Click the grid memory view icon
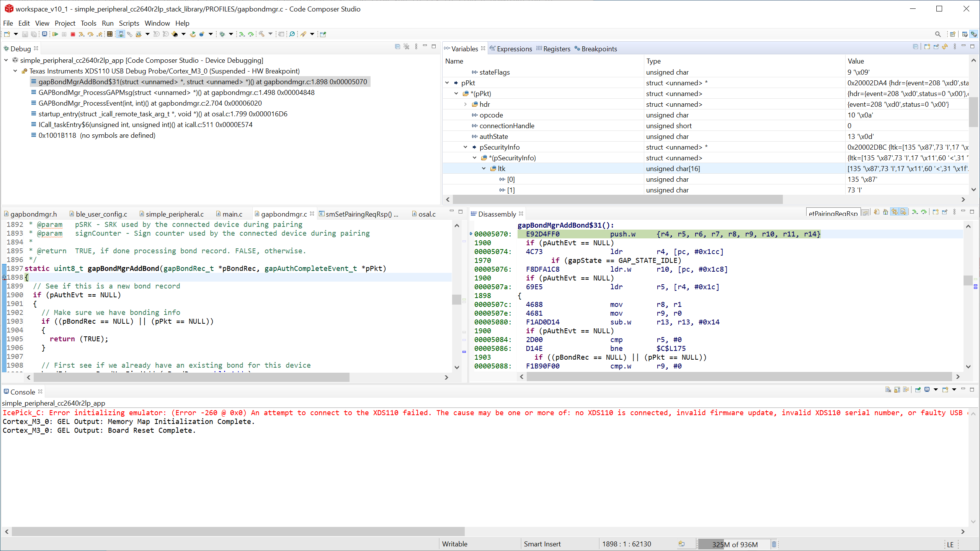The image size is (980, 551). tap(109, 34)
